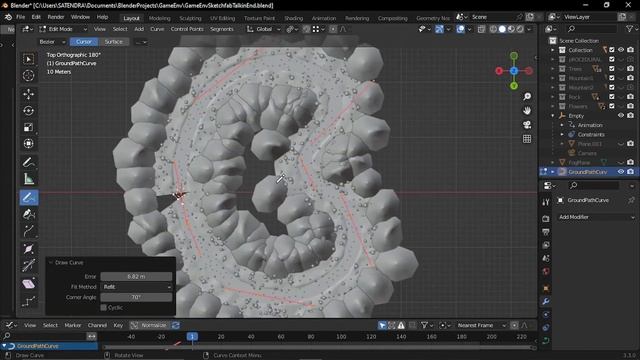Viewport: 640px width, 360px height.
Task: Open the Refit Fit Method dropdown
Action: pos(136,287)
